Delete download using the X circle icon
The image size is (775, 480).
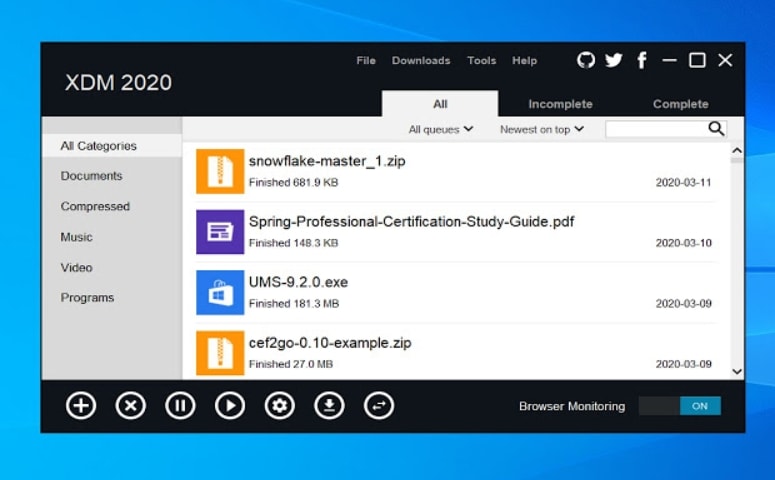point(130,406)
